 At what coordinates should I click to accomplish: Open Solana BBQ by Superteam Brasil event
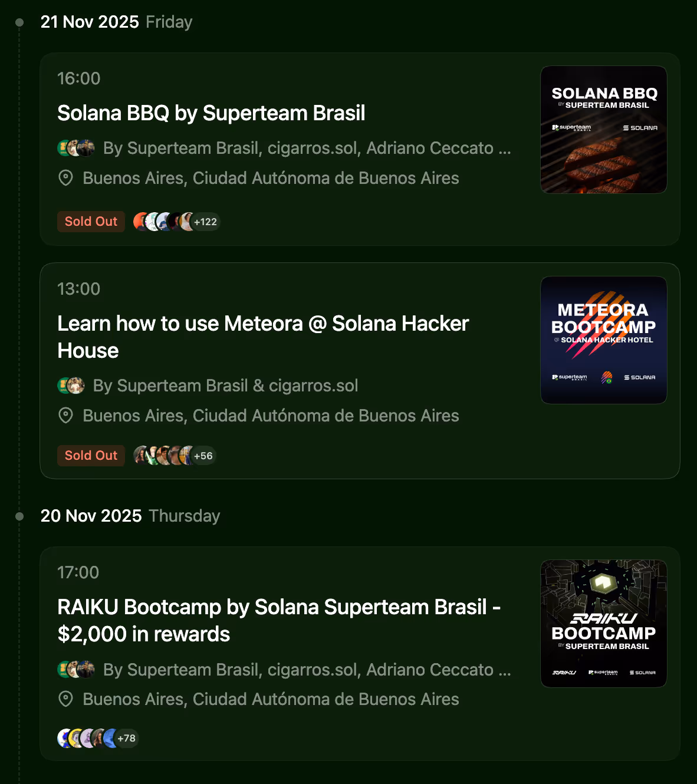click(211, 113)
